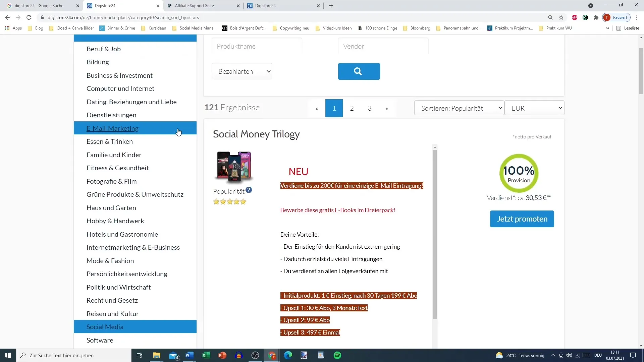The height and width of the screenshot is (362, 644).
Task: Click the volume speaker tray icon
Action: (x=569, y=355)
